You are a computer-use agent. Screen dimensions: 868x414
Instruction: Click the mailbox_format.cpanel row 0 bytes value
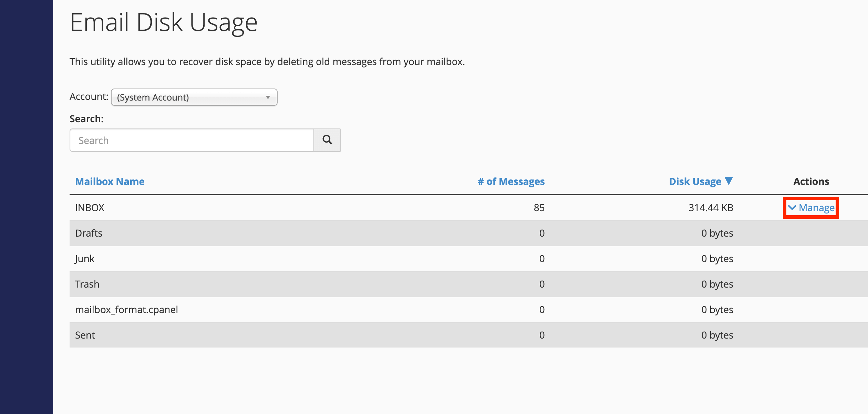[x=717, y=310]
